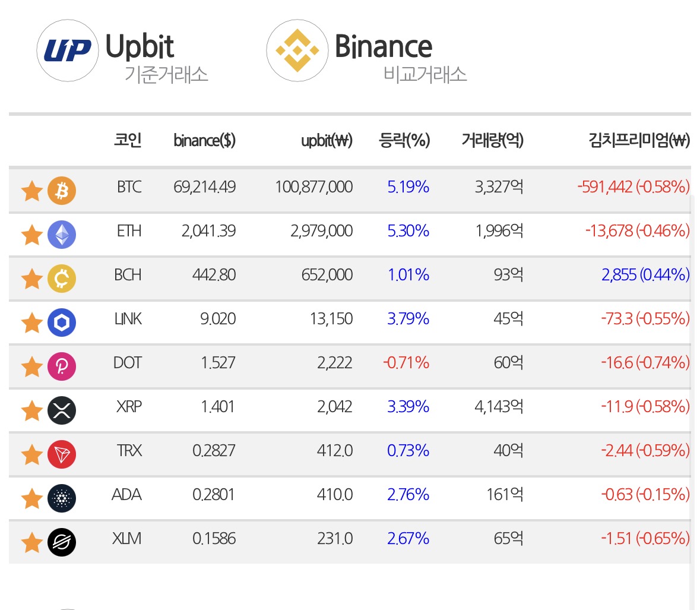Click the right-side vertical scrollbar

pyautogui.click(x=693, y=402)
